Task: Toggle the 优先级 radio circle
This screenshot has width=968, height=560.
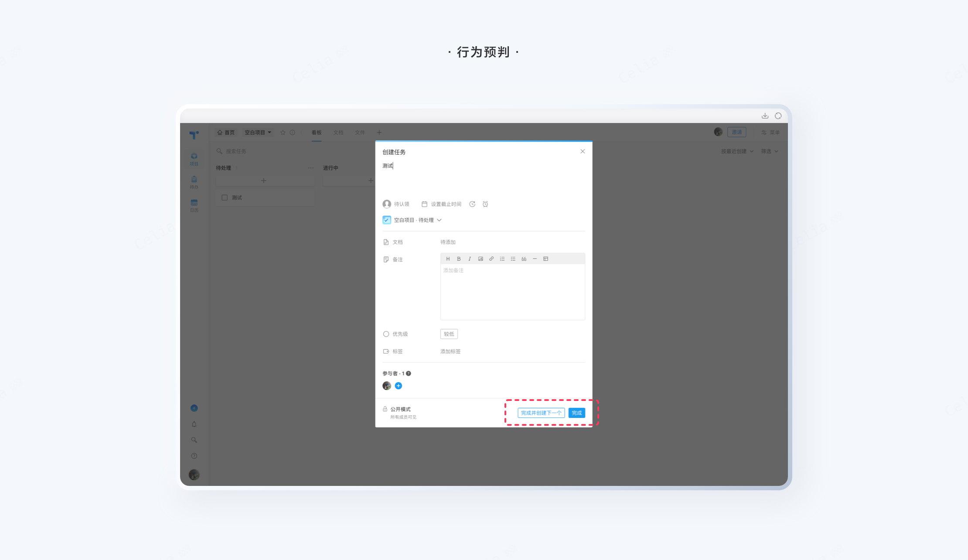Action: pyautogui.click(x=386, y=334)
